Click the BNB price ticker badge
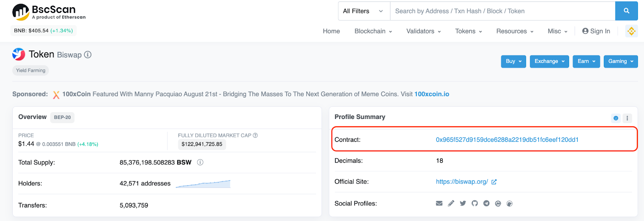The width and height of the screenshot is (644, 221). click(43, 31)
